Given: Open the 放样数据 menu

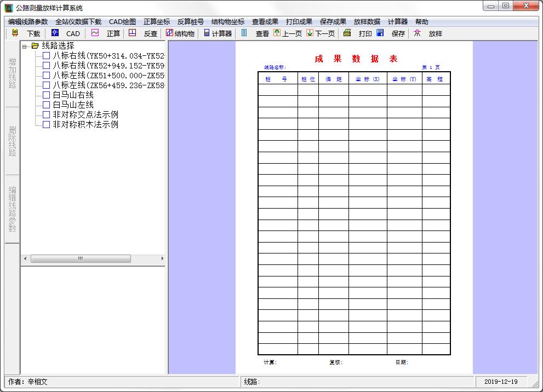Looking at the screenshot, I should pos(367,22).
